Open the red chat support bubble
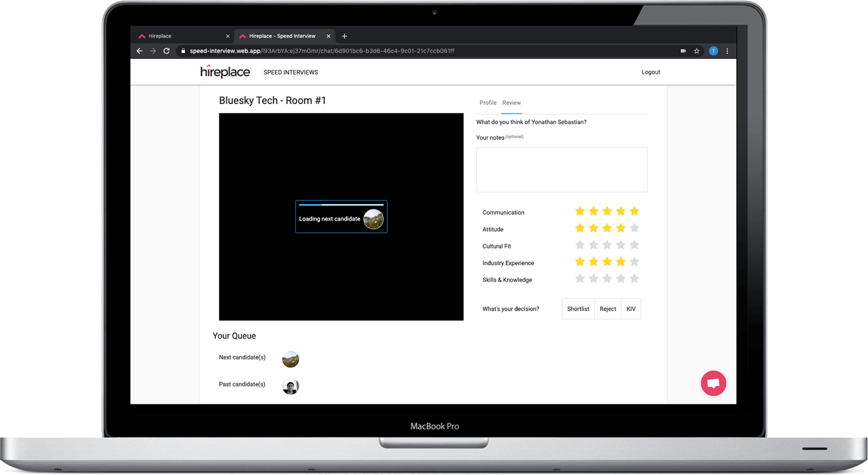 (x=713, y=383)
